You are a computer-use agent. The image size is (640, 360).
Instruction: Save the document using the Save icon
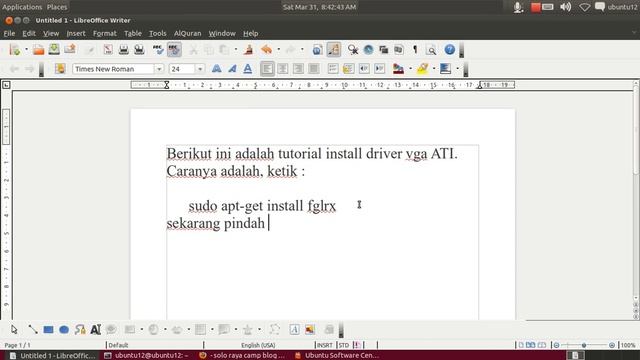[54, 50]
